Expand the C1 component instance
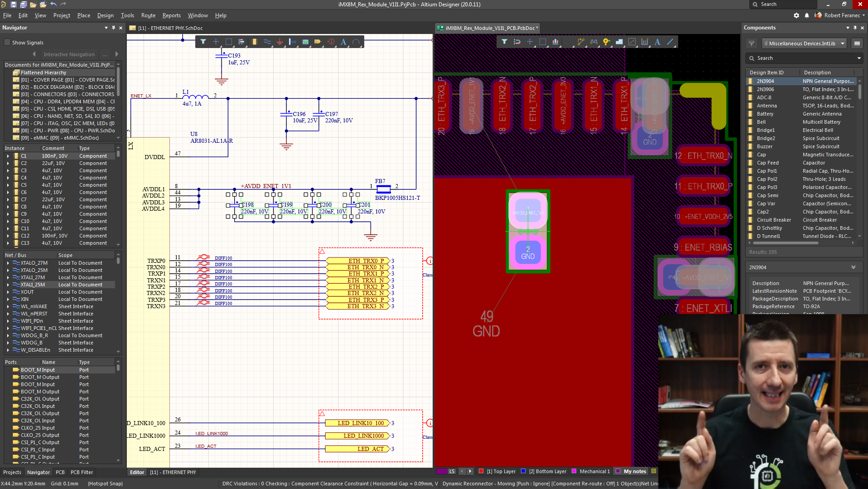Image resolution: width=868 pixels, height=489 pixels. pyautogui.click(x=8, y=156)
